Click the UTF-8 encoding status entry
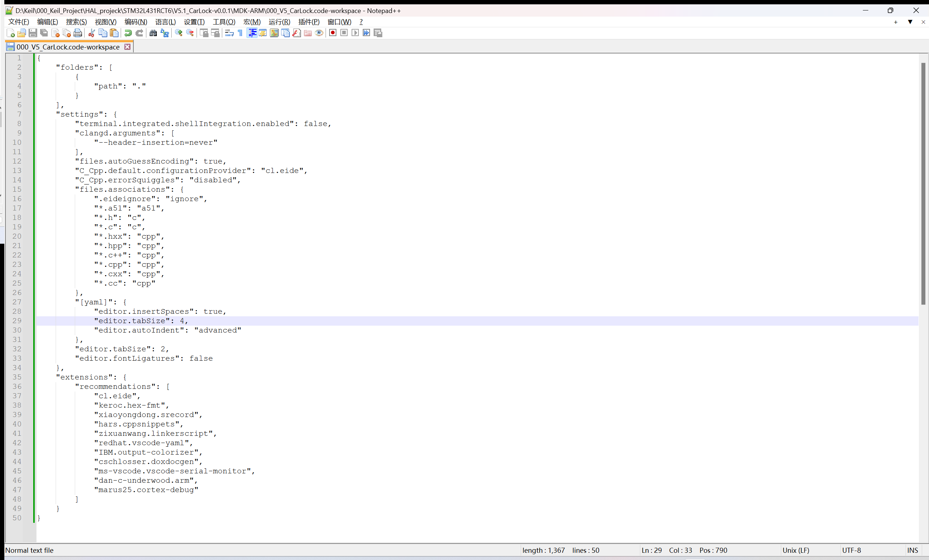Screen dimensions: 929x560 851,550
